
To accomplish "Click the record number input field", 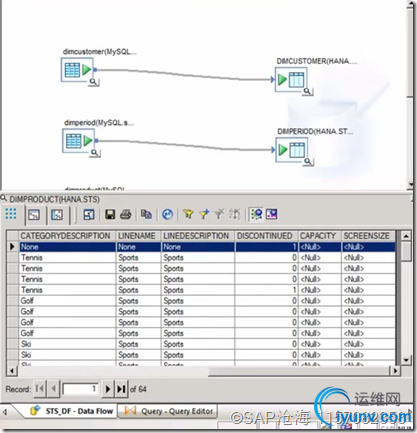I will (x=80, y=389).
